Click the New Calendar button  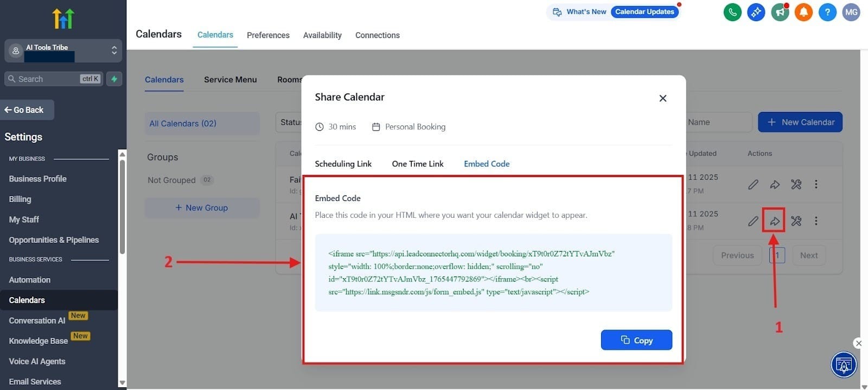click(800, 122)
